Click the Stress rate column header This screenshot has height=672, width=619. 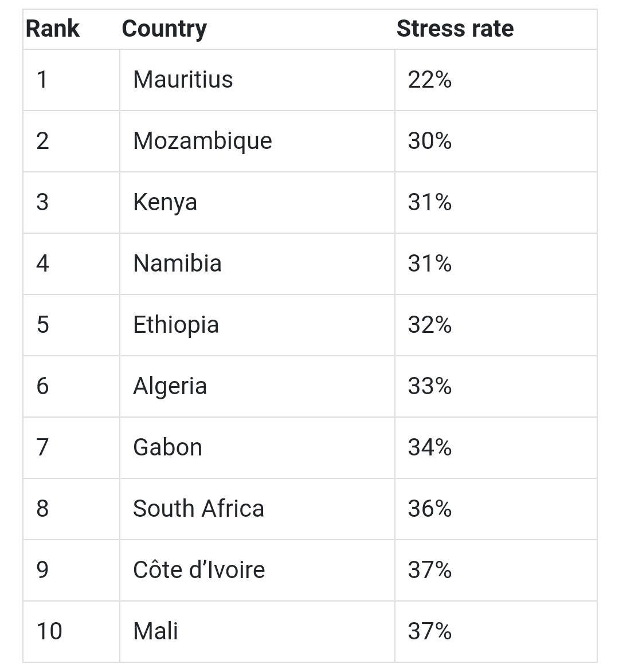click(455, 29)
